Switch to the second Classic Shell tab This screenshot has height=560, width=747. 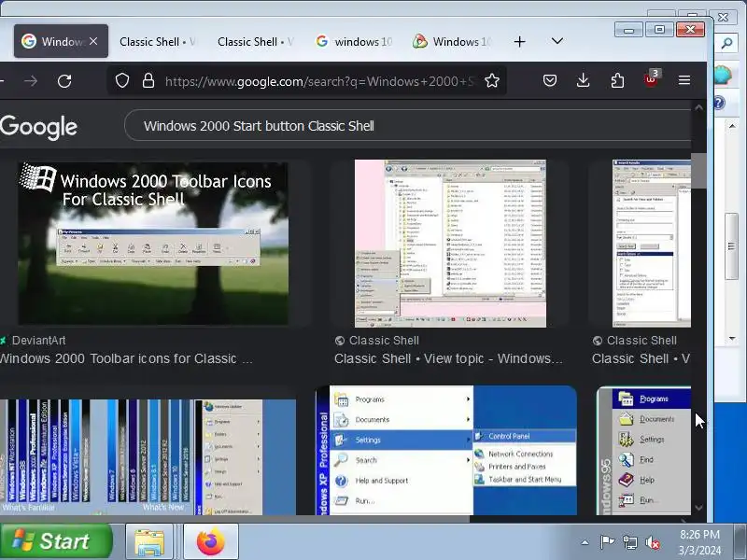[256, 42]
